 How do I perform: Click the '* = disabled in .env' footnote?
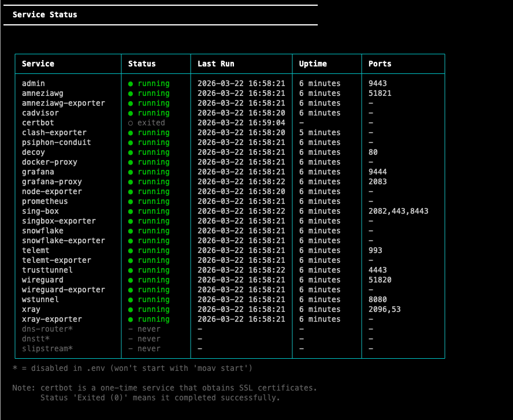132,368
